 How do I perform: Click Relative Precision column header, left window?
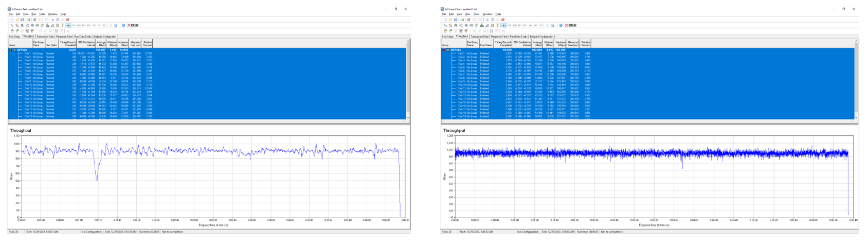tap(147, 43)
